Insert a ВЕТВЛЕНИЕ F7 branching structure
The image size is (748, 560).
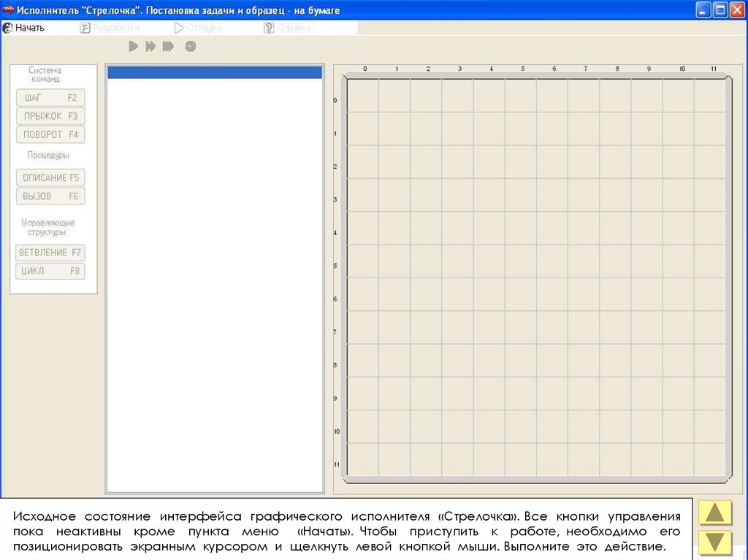(x=50, y=253)
